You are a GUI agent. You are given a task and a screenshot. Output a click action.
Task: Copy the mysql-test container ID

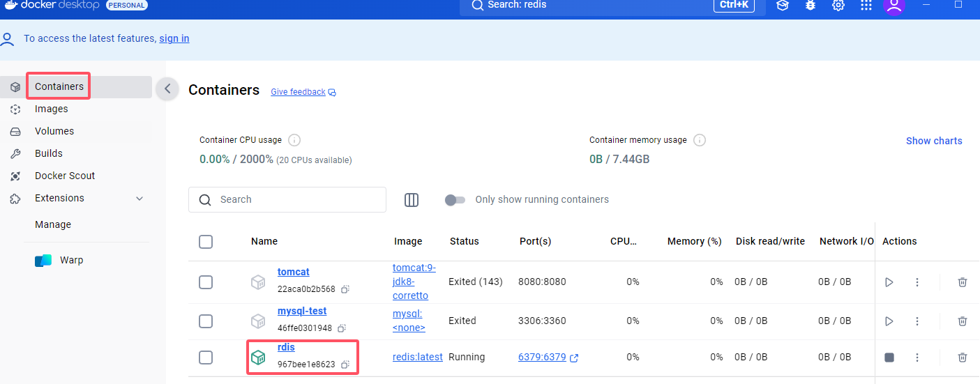point(341,328)
